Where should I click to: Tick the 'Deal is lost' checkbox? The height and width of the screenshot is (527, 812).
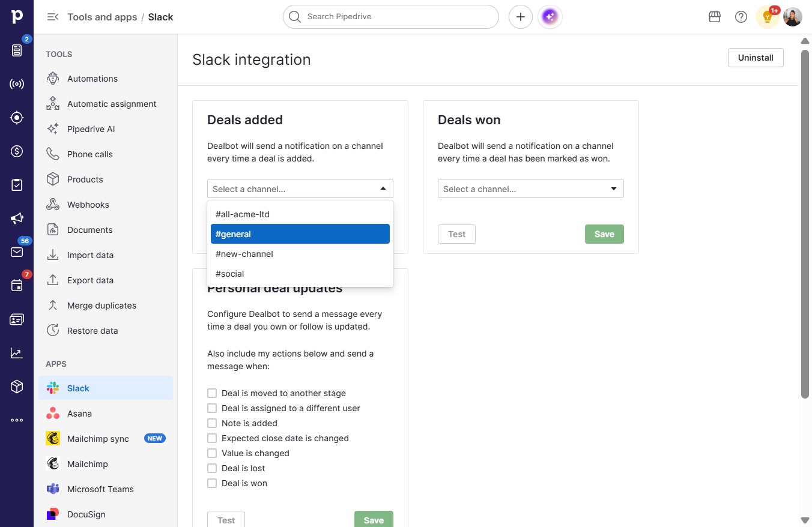pos(212,468)
